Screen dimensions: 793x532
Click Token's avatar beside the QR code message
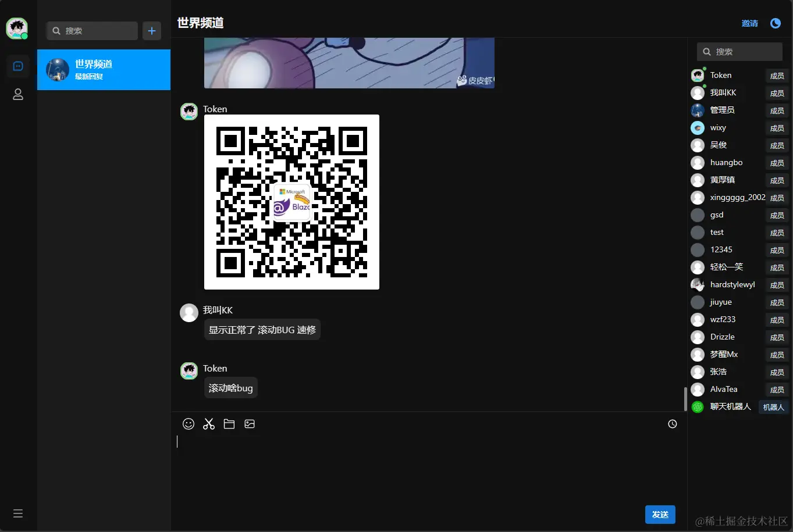tap(189, 112)
